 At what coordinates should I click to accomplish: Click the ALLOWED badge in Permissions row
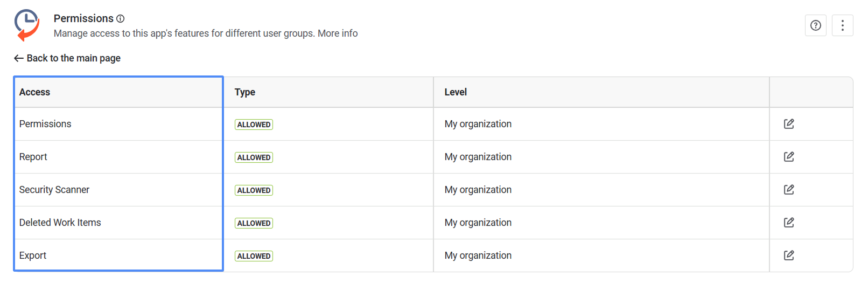click(x=254, y=125)
